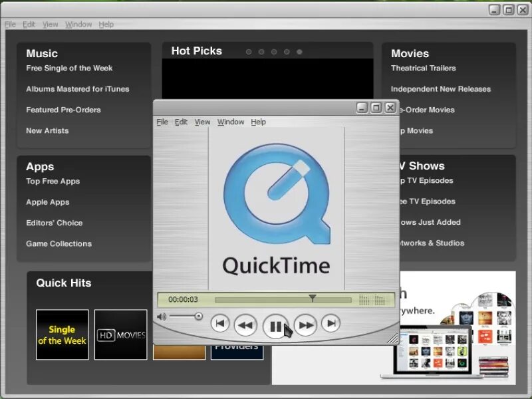Viewport: 532px width, 399px height.
Task: Open Help menu in QuickTime window
Action: [259, 122]
